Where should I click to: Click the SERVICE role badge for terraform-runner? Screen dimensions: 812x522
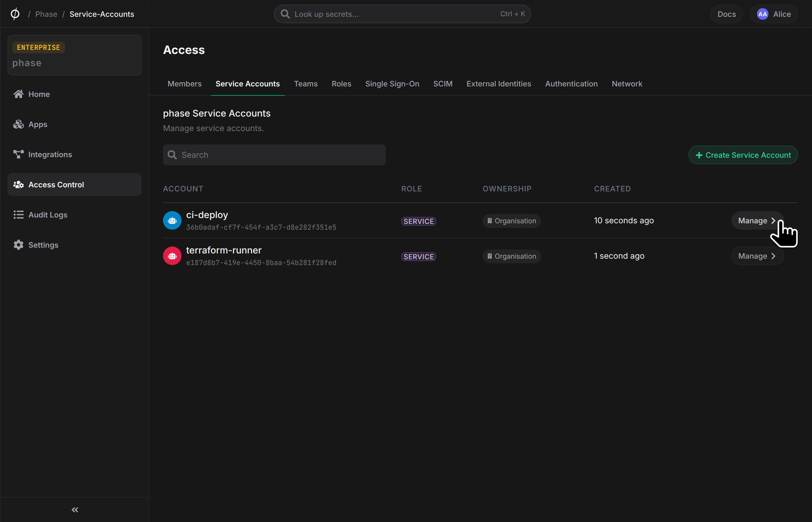tap(418, 256)
